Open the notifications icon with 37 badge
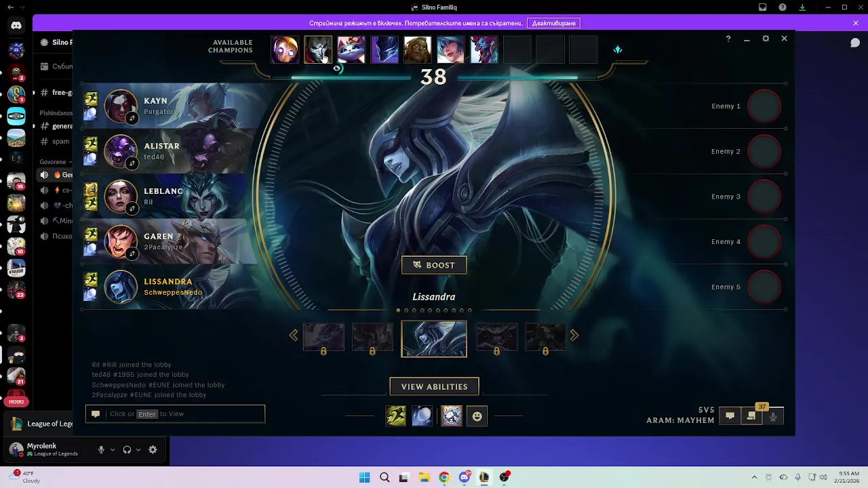The image size is (868, 488). [x=751, y=416]
